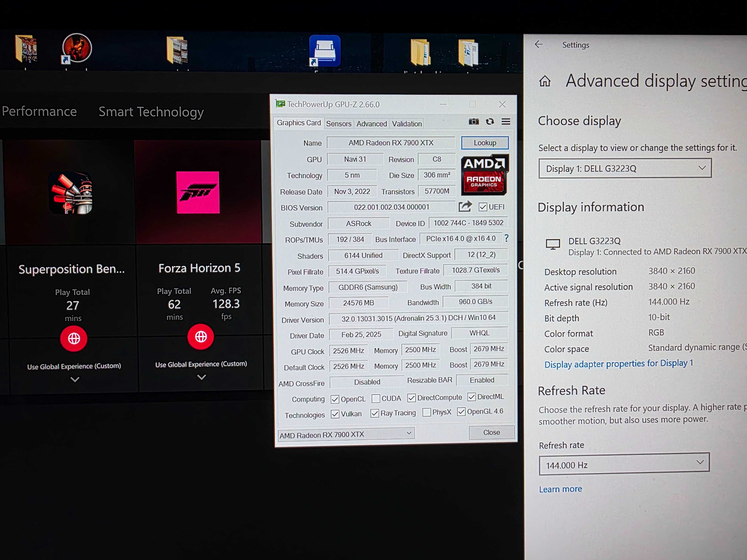Click the Bus Interface question mark
This screenshot has height=560, width=747.
click(x=506, y=238)
